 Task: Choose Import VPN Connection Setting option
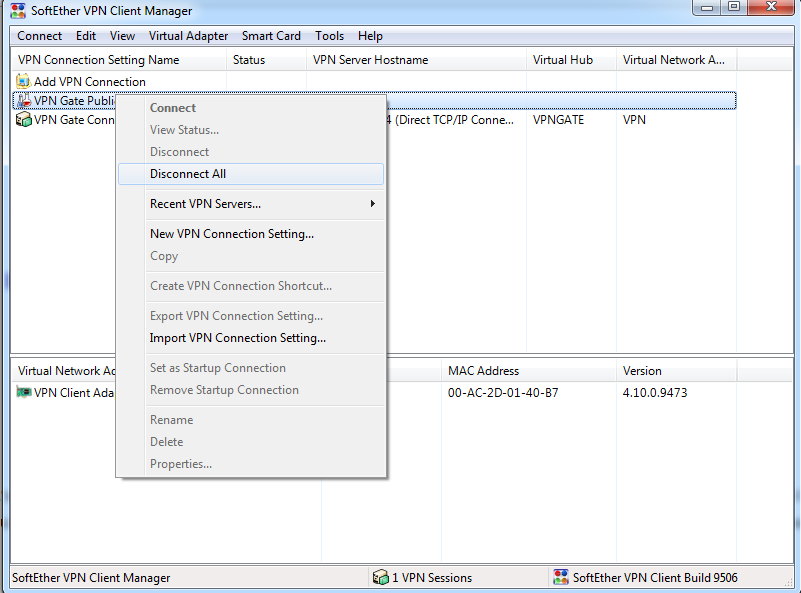[x=251, y=338]
